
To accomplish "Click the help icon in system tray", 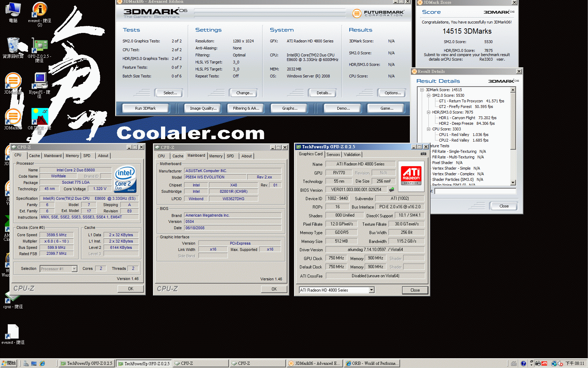I will click(x=523, y=363).
